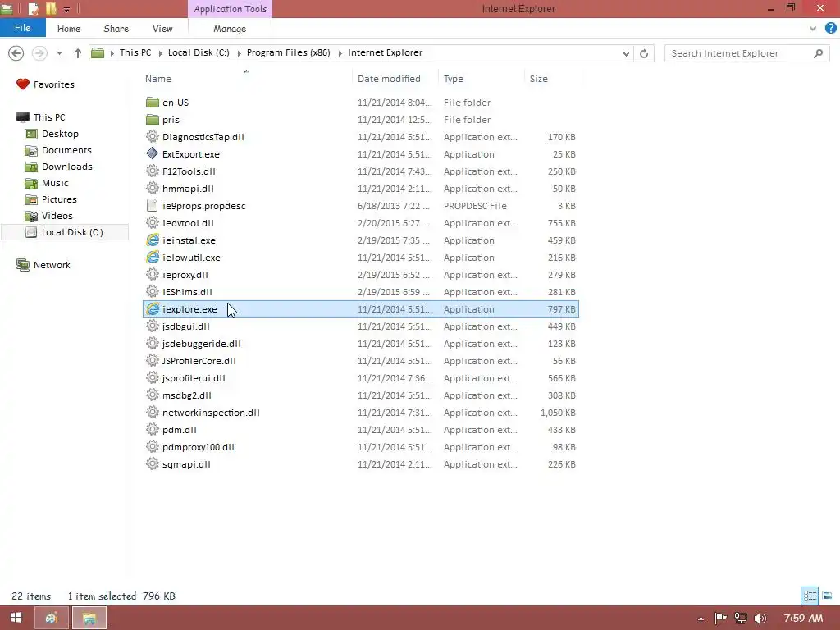The height and width of the screenshot is (630, 840).
Task: Select Local Disk (C:) in the navigation pane
Action: (66, 232)
